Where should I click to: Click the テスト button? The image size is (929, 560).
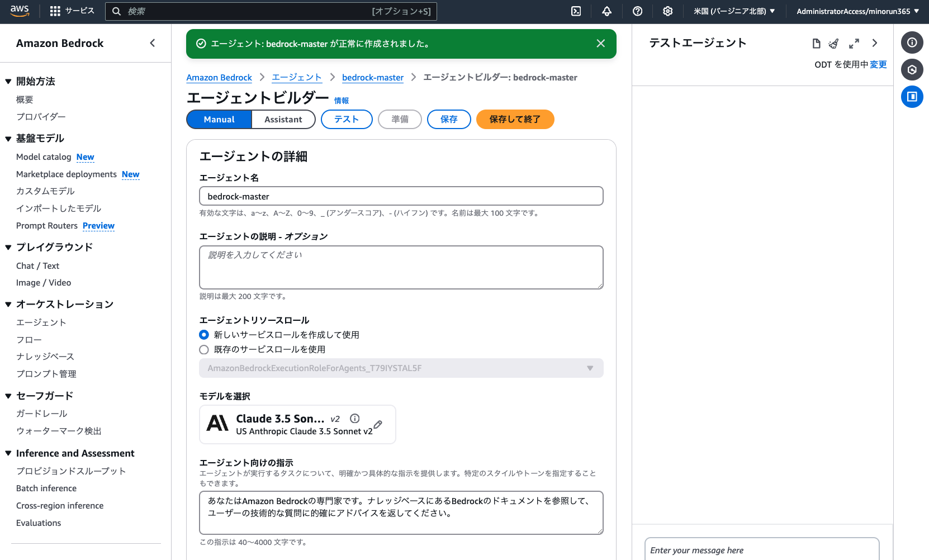pos(347,120)
